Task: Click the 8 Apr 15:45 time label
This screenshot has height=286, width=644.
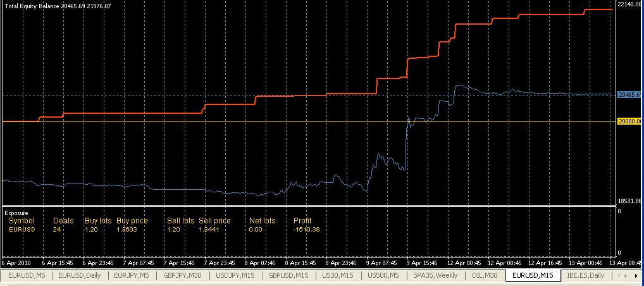Action: coord(301,263)
